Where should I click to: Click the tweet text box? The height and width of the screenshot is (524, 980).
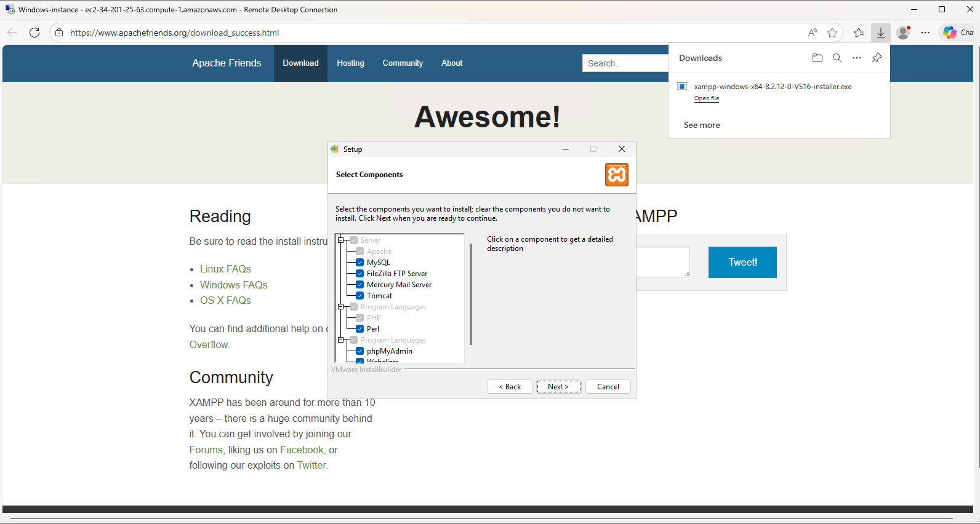coord(662,262)
